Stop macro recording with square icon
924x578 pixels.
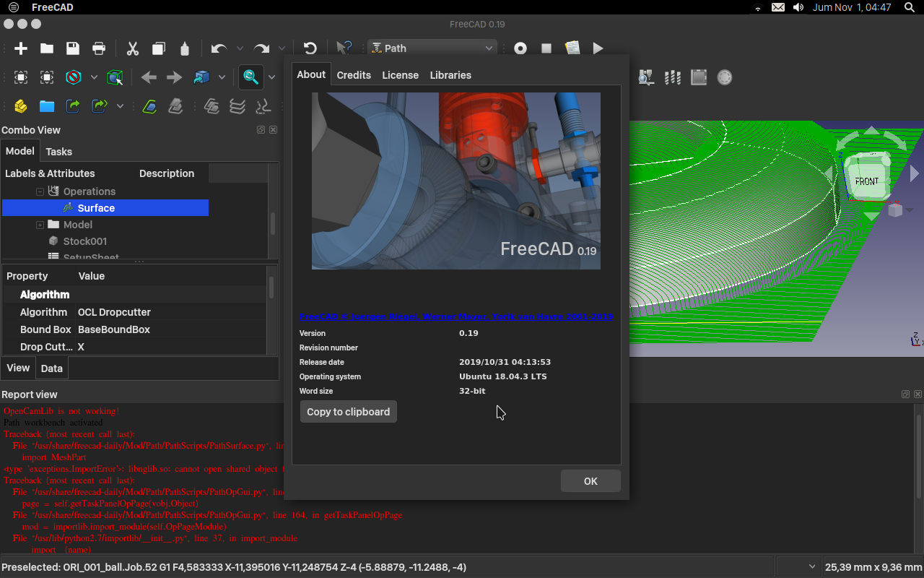pyautogui.click(x=546, y=48)
